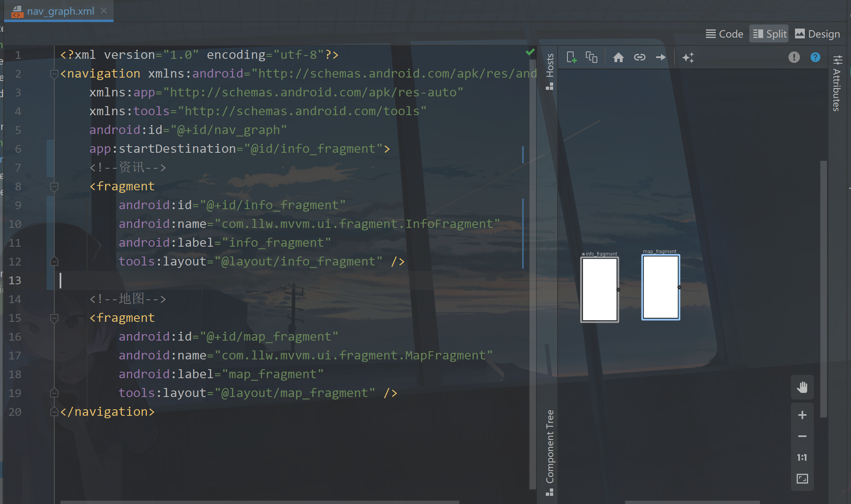Screen dimensions: 851x504
Task: Click the info_fragment label above preview
Action: click(601, 254)
